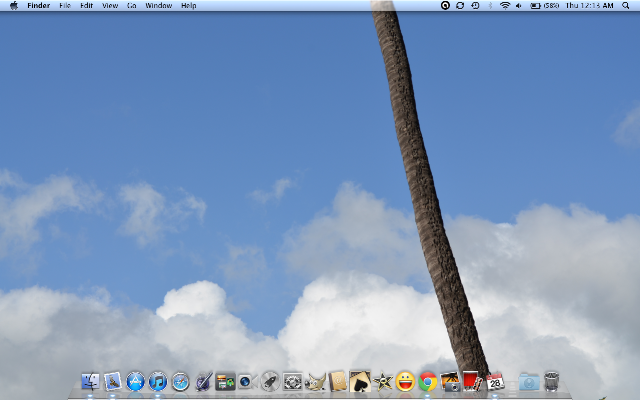Open Finder from the Dock

point(90,382)
